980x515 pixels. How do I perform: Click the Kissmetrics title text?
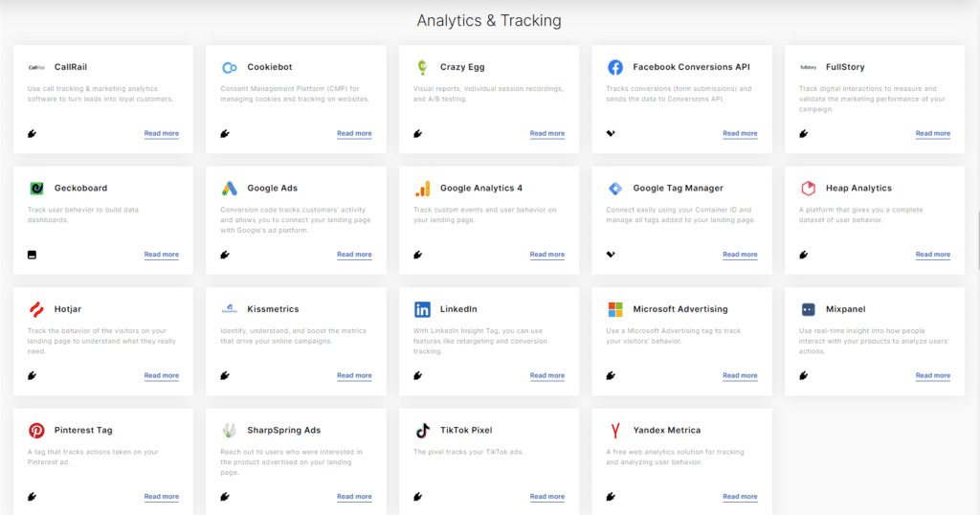click(x=273, y=309)
